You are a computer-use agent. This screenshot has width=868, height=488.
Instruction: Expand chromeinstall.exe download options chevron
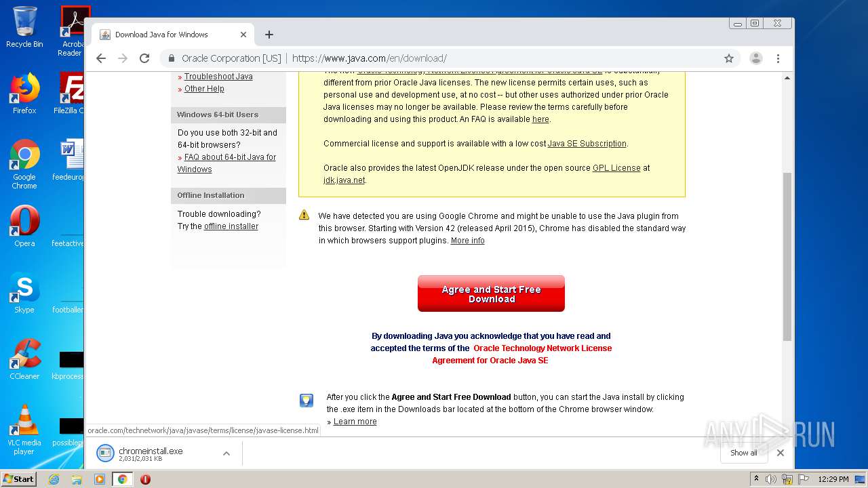(x=226, y=453)
